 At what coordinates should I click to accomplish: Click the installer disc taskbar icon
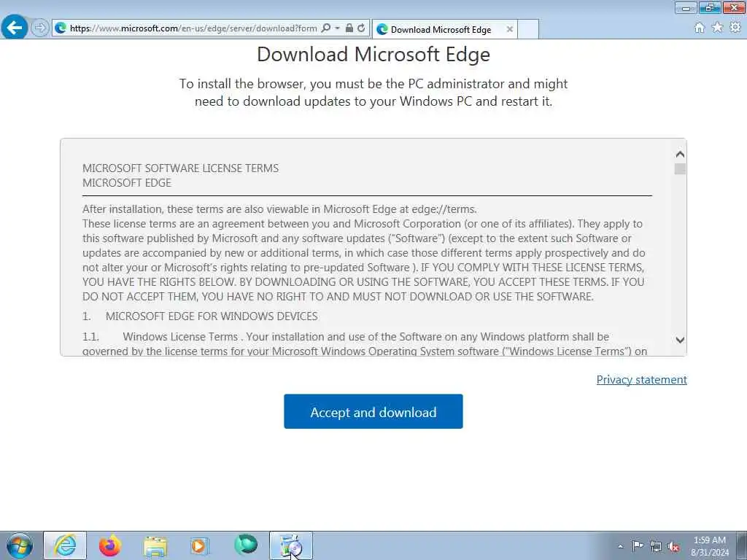[291, 545]
